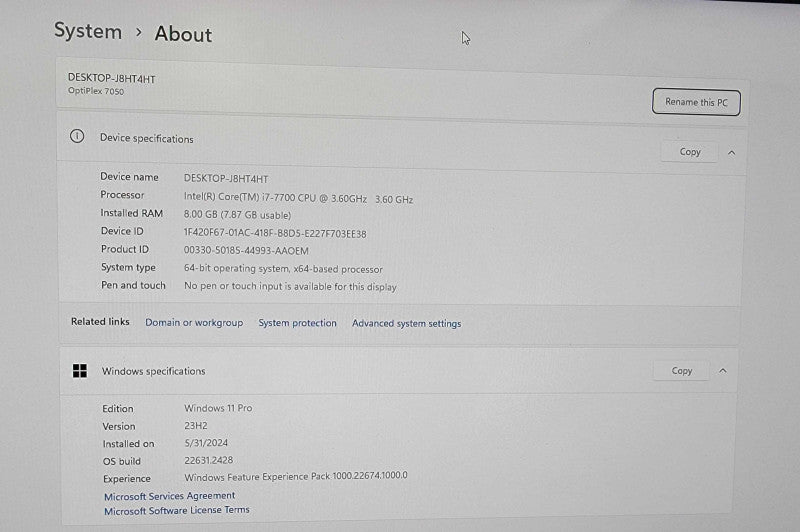Click the Device specifications heading
This screenshot has height=532, width=800.
click(146, 138)
